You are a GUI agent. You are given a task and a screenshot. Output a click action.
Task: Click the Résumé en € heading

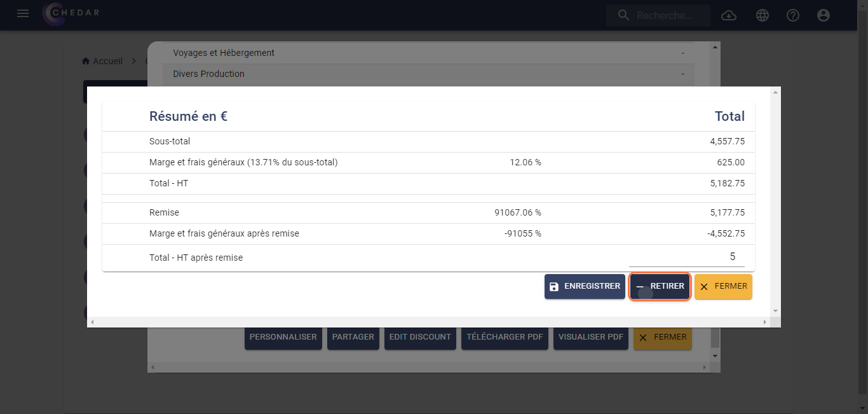point(189,116)
